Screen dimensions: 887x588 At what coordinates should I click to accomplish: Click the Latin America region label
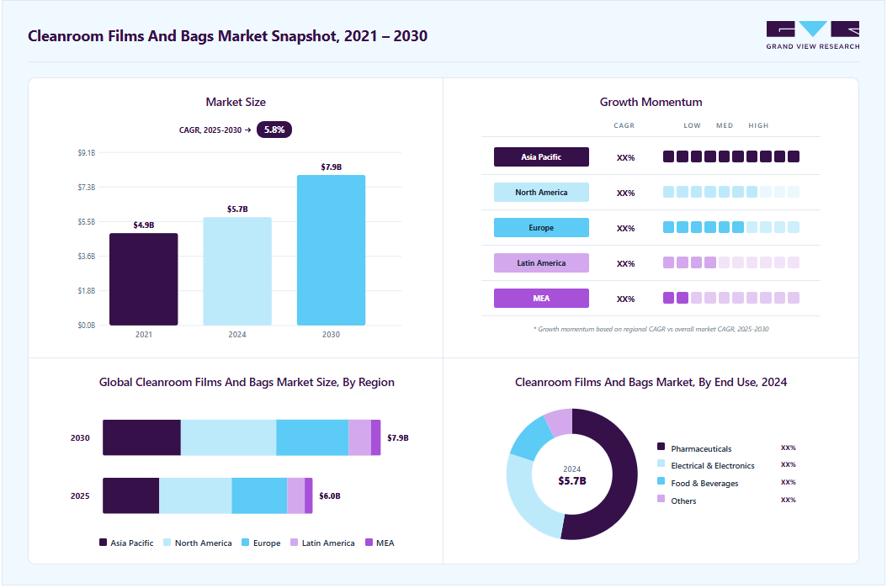[x=541, y=263]
